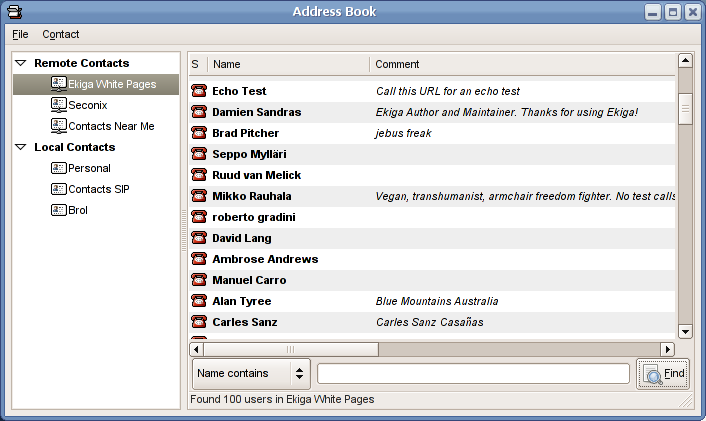Click the search text input field
This screenshot has width=706, height=421.
point(473,374)
